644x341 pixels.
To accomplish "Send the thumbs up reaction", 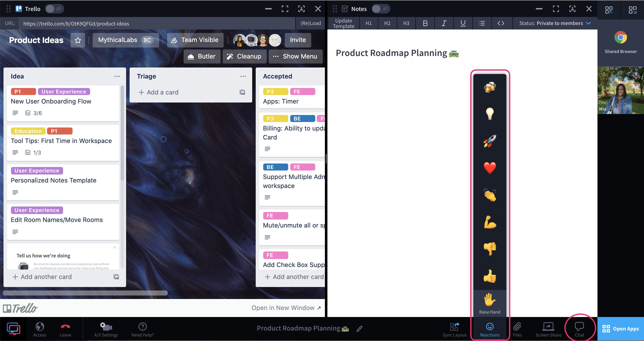I will point(490,276).
